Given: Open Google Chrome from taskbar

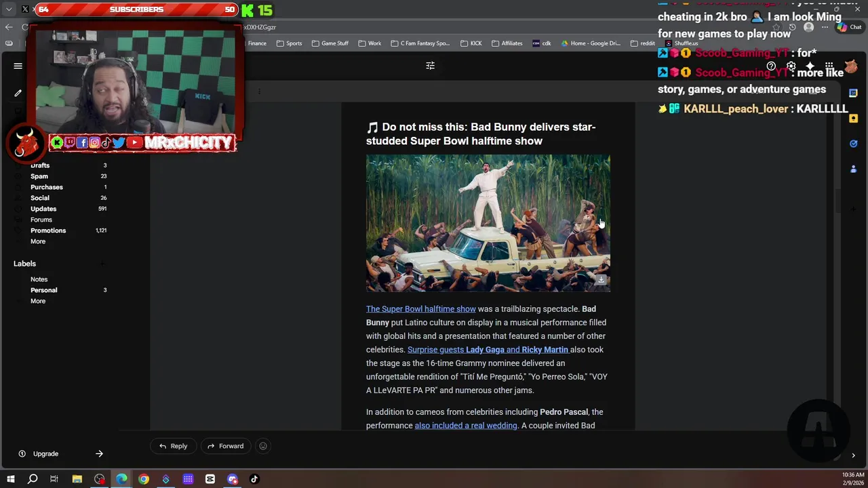Looking at the screenshot, I should pyautogui.click(x=144, y=479).
